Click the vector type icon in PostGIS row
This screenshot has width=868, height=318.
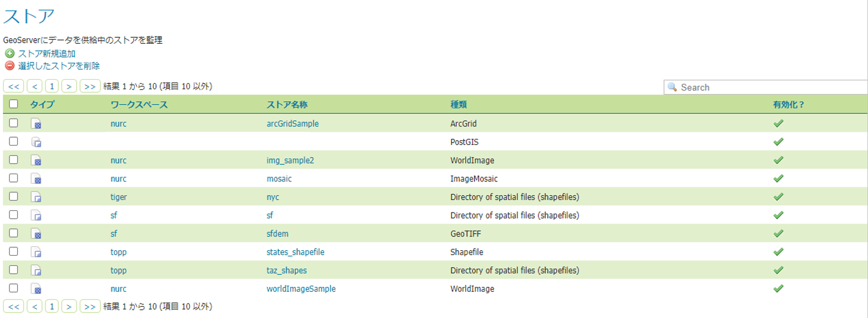point(36,143)
